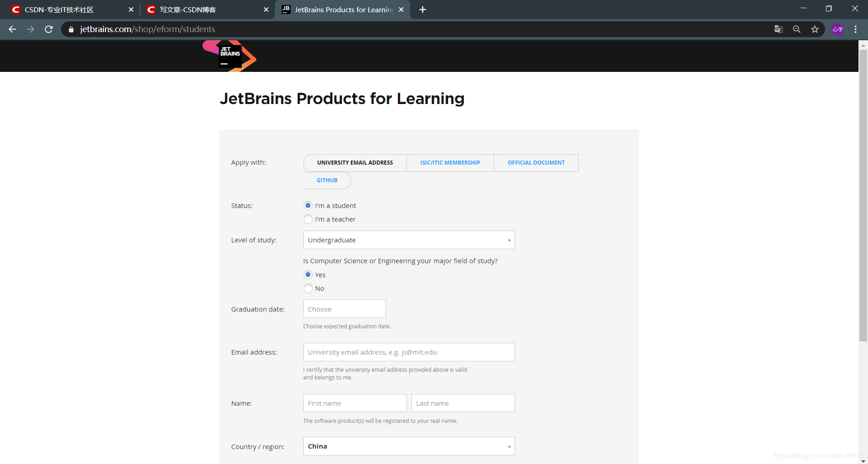The height and width of the screenshot is (464, 868).
Task: Select the I'm a teacher radio
Action: pos(308,219)
